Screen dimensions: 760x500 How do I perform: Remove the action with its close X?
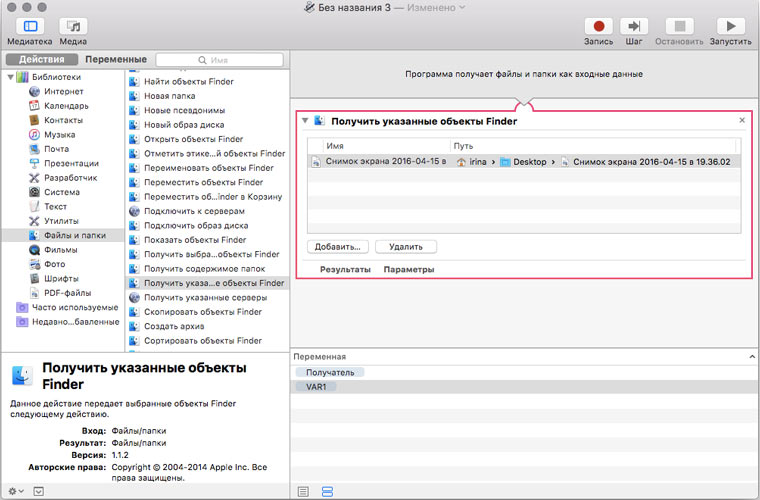[x=741, y=120]
